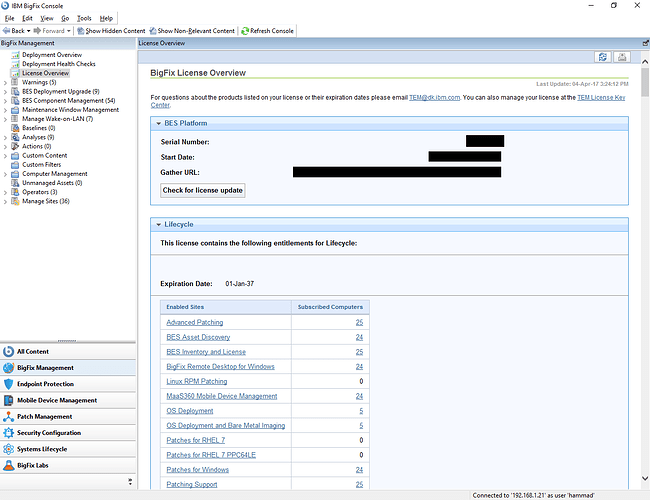Click print icon in License Overview header

(622, 57)
